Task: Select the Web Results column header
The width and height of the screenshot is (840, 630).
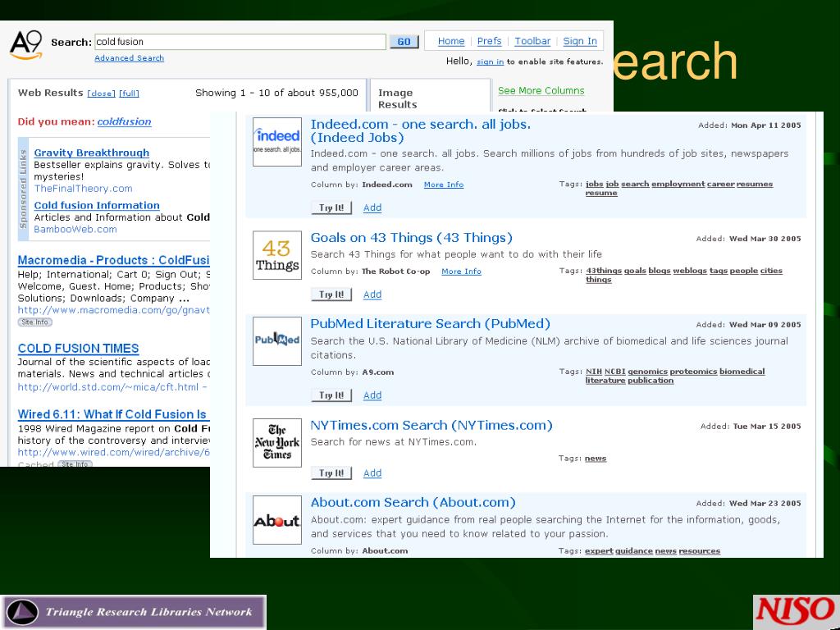Action: pyautogui.click(x=50, y=93)
